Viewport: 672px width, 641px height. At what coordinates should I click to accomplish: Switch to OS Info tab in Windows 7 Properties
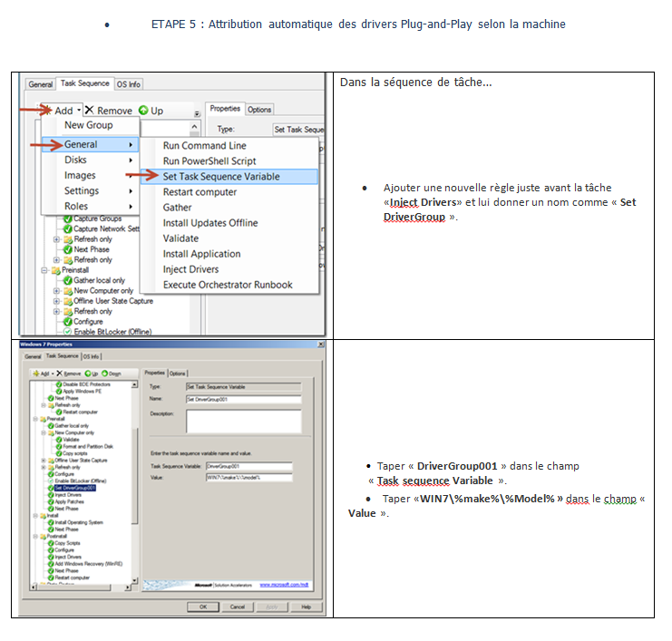[x=92, y=356]
